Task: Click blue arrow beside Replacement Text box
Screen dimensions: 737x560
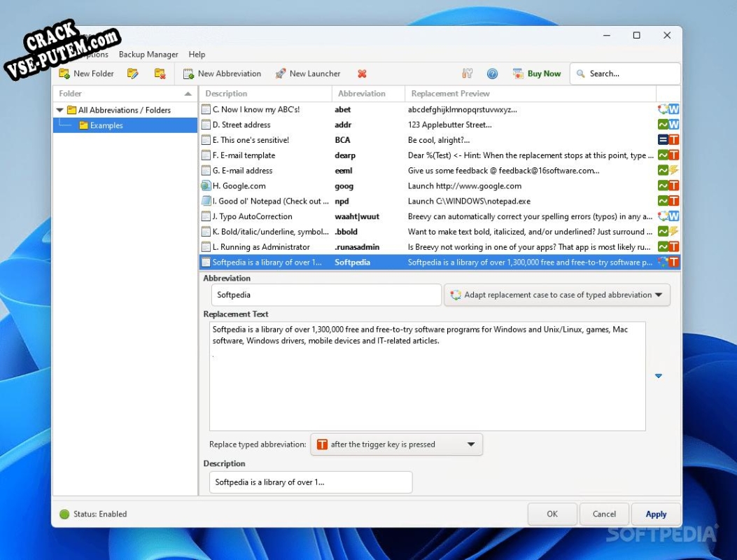Action: tap(659, 376)
